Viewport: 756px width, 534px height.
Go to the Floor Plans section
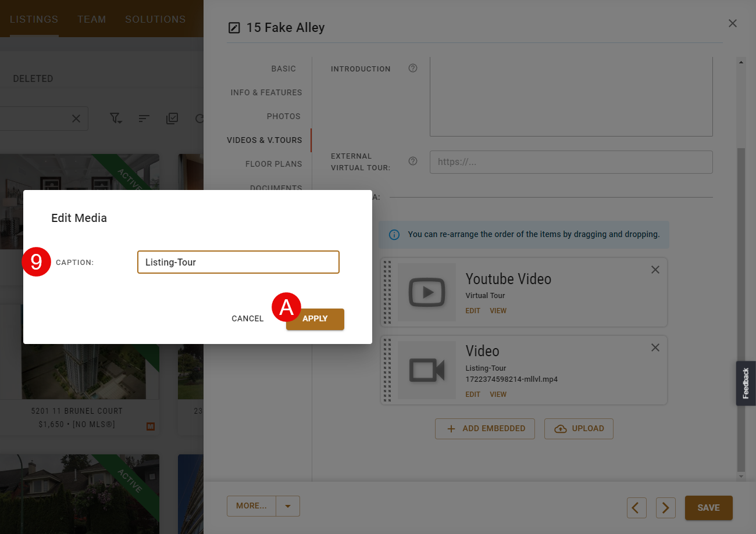[274, 164]
